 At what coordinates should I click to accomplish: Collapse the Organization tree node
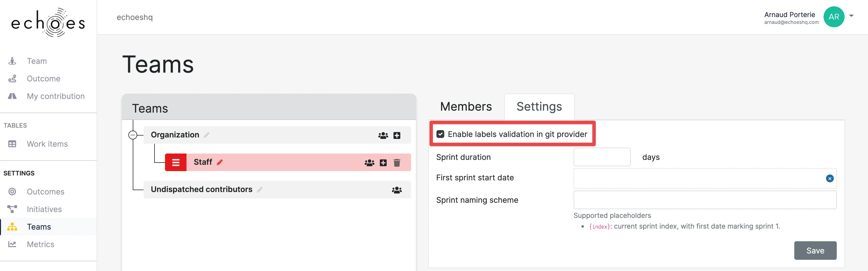133,135
